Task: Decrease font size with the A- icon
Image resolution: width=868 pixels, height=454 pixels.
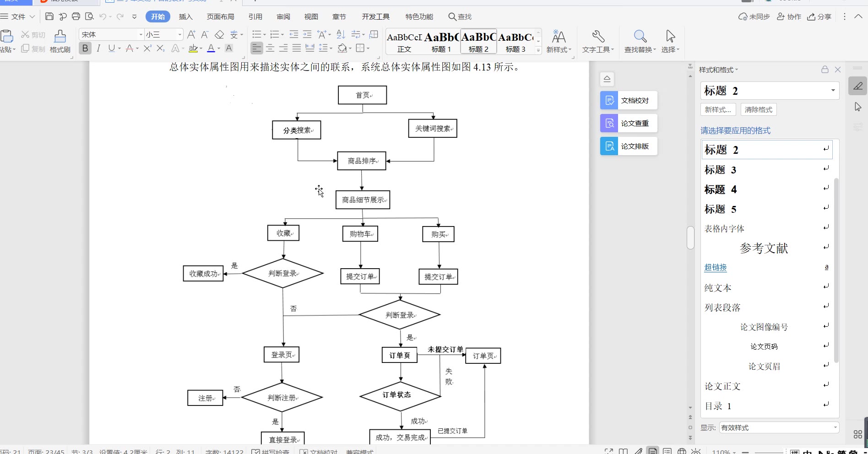Action: [205, 34]
